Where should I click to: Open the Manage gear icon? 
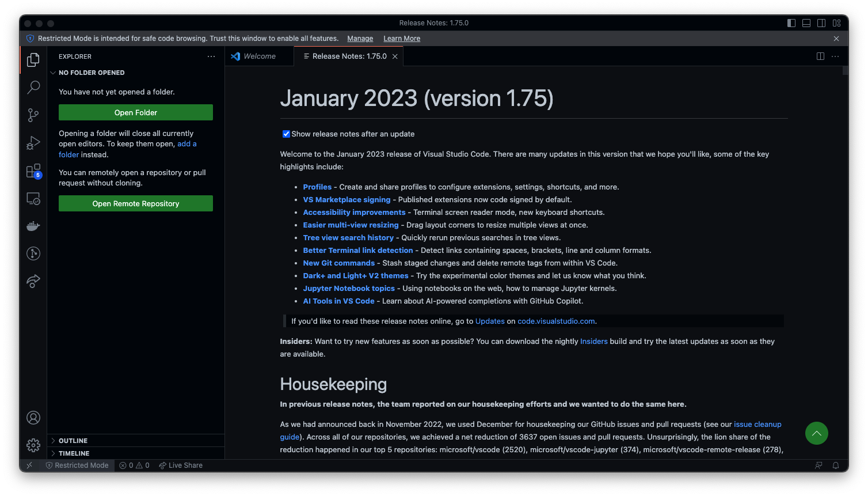[x=33, y=445]
